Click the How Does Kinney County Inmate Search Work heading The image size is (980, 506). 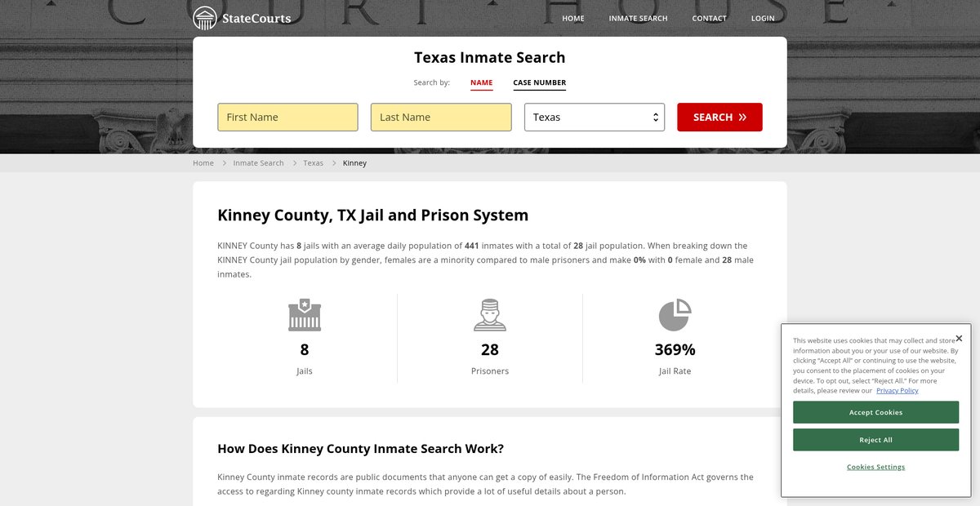pyautogui.click(x=360, y=449)
